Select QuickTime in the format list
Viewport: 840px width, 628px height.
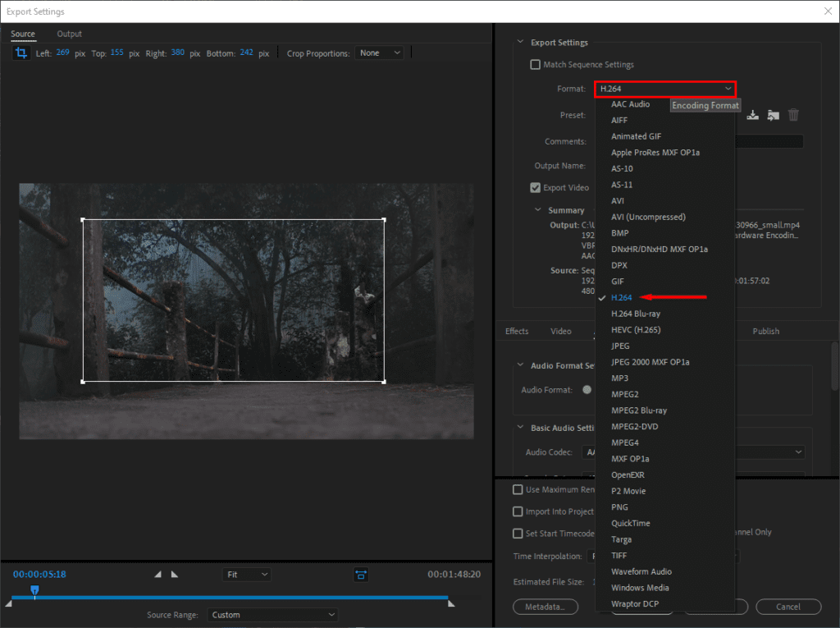[630, 524]
